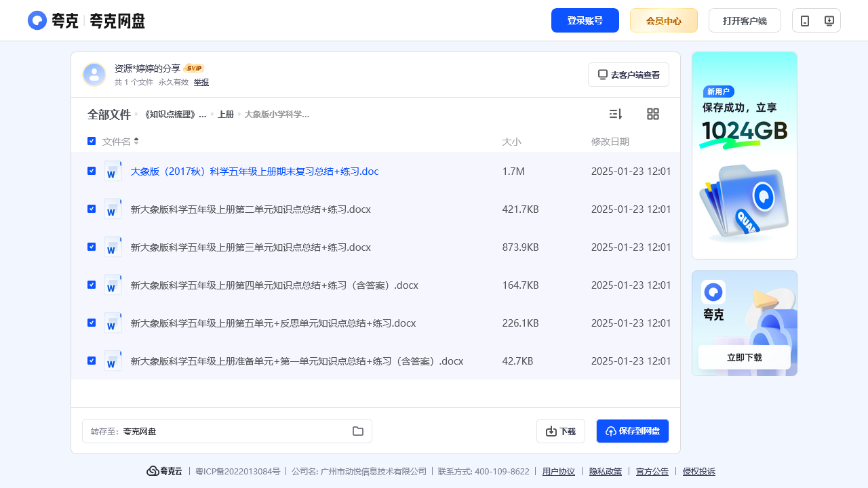This screenshot has width=868, height=488.
Task: Click 打开客户端 button
Action: coord(745,20)
